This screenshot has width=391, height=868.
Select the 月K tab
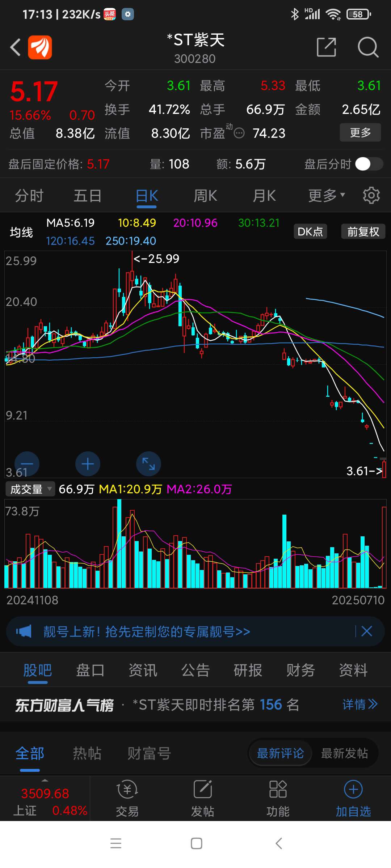(264, 196)
